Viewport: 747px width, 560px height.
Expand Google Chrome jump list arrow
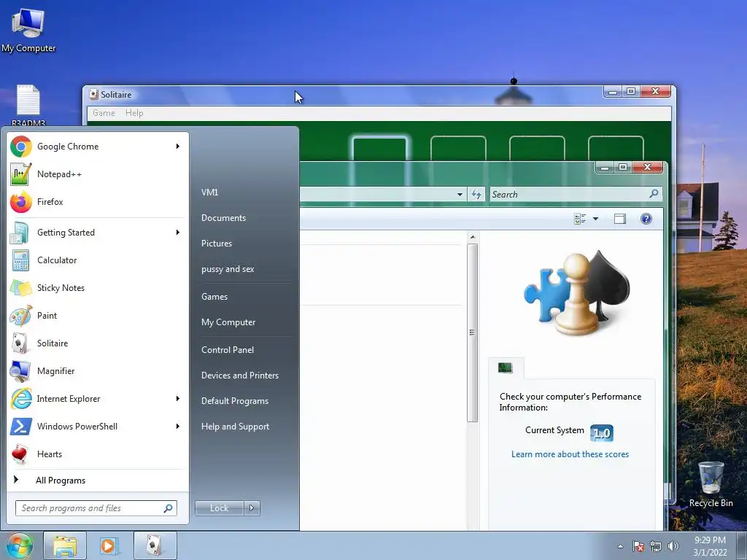[178, 146]
